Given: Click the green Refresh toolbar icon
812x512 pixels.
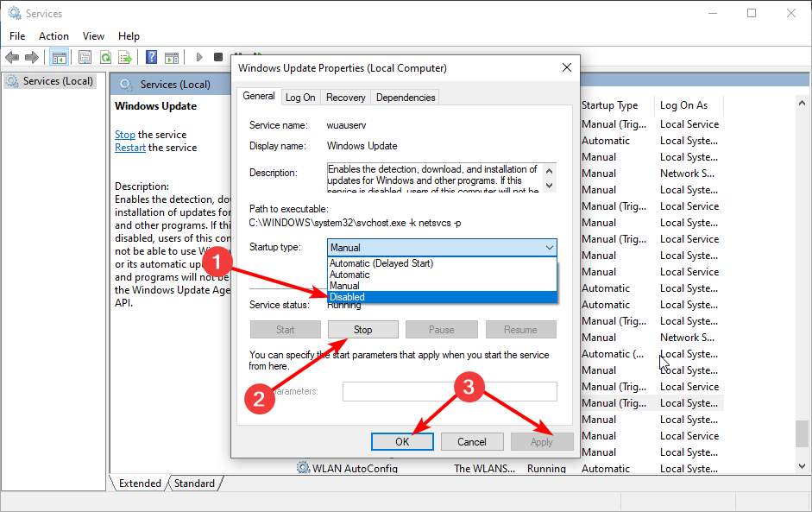Looking at the screenshot, I should point(105,57).
